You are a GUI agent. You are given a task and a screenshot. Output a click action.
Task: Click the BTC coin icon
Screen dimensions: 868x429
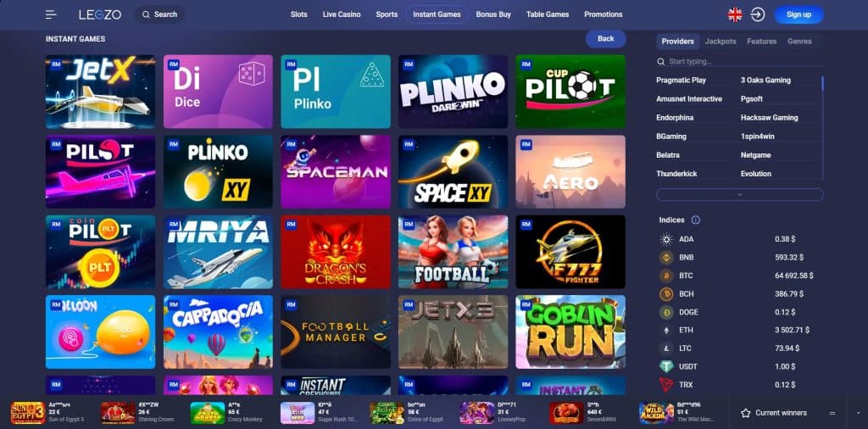(x=666, y=276)
